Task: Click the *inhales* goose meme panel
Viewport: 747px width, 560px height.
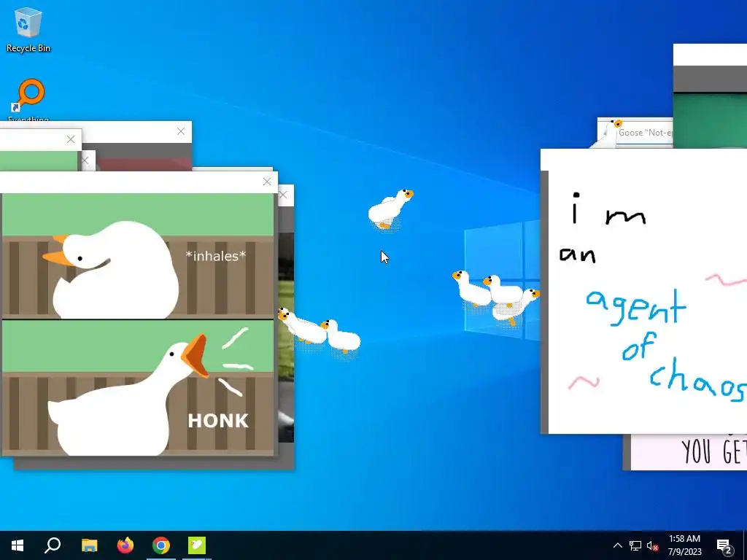Action: 138,256
